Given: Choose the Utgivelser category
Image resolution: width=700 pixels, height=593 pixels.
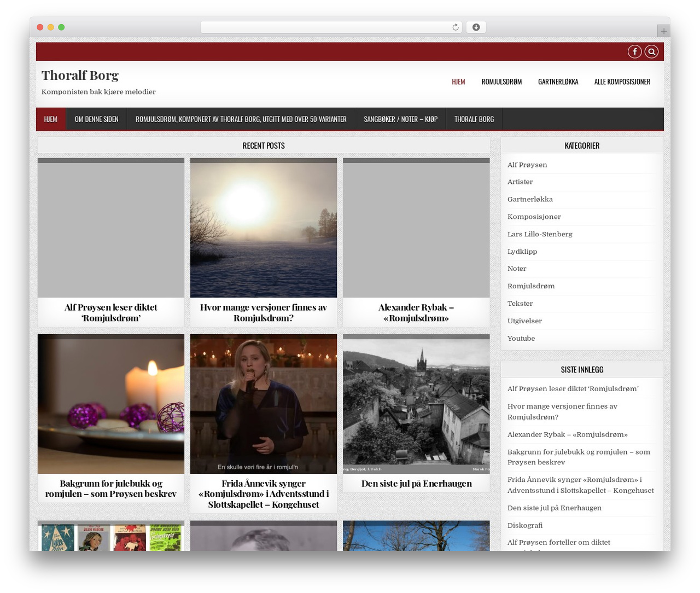Looking at the screenshot, I should pyautogui.click(x=524, y=321).
